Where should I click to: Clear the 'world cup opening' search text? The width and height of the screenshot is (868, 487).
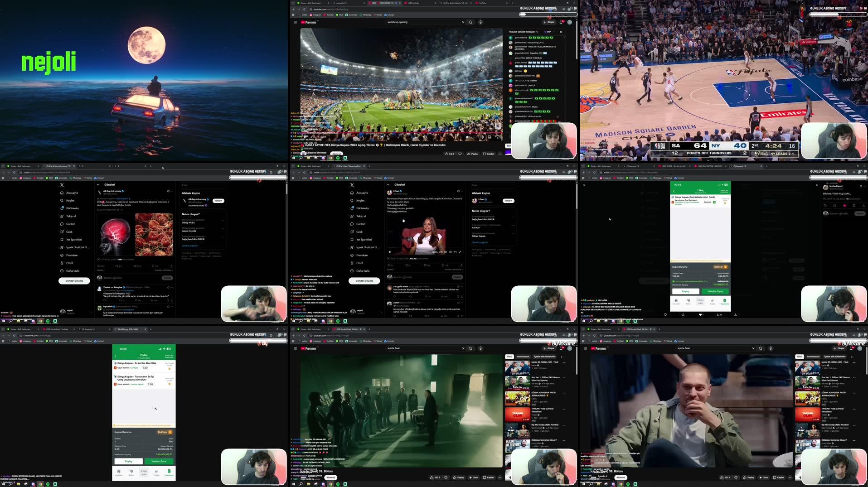463,22
